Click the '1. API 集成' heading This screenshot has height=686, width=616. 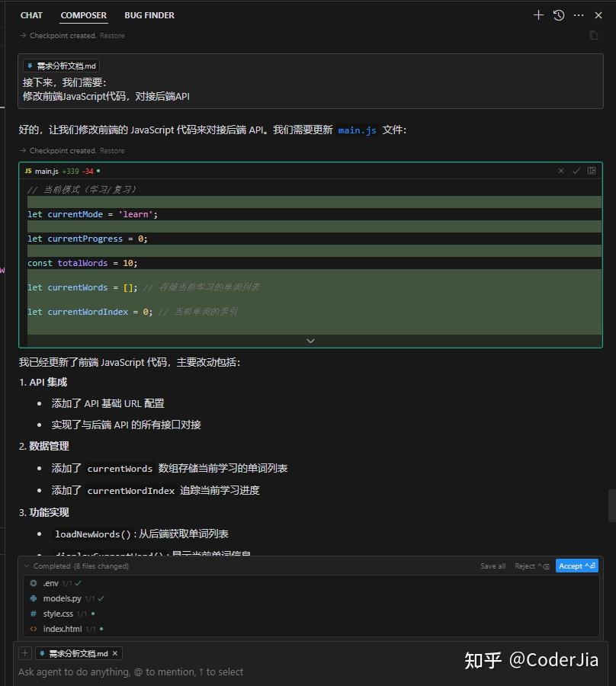pos(43,383)
